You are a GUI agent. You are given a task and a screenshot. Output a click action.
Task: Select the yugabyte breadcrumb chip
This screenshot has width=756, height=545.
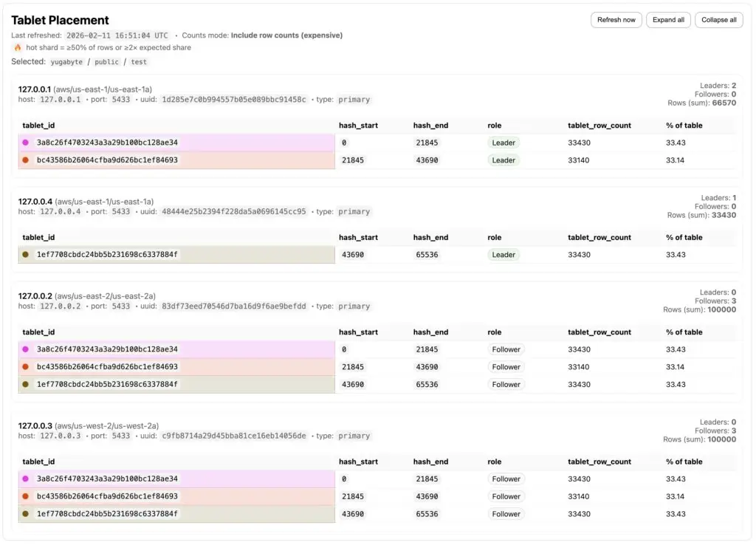pyautogui.click(x=66, y=62)
